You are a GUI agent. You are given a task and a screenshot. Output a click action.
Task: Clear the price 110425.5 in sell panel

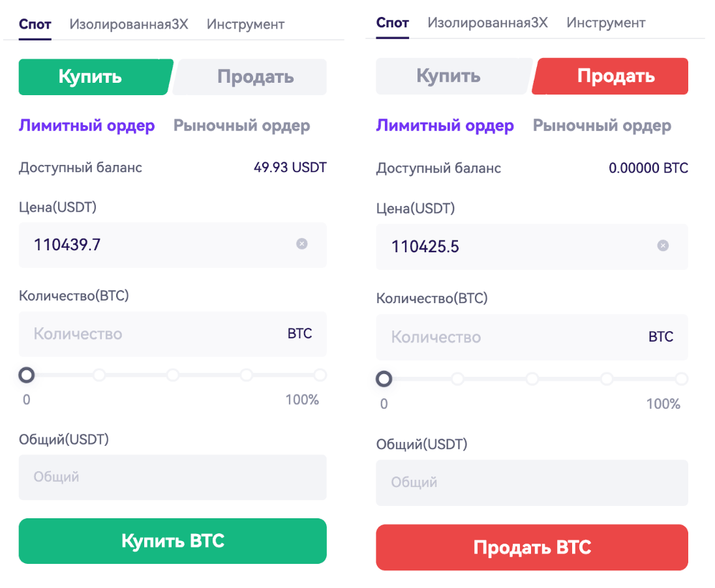coord(663,246)
